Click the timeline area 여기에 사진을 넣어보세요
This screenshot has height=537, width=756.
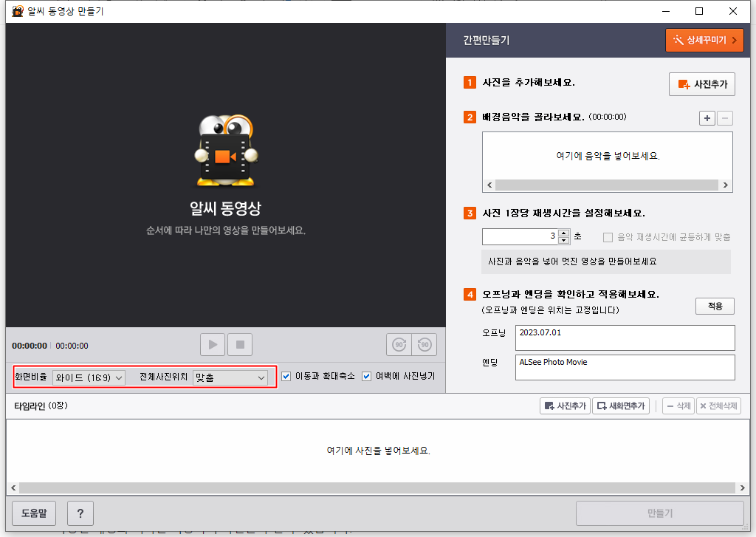(378, 451)
